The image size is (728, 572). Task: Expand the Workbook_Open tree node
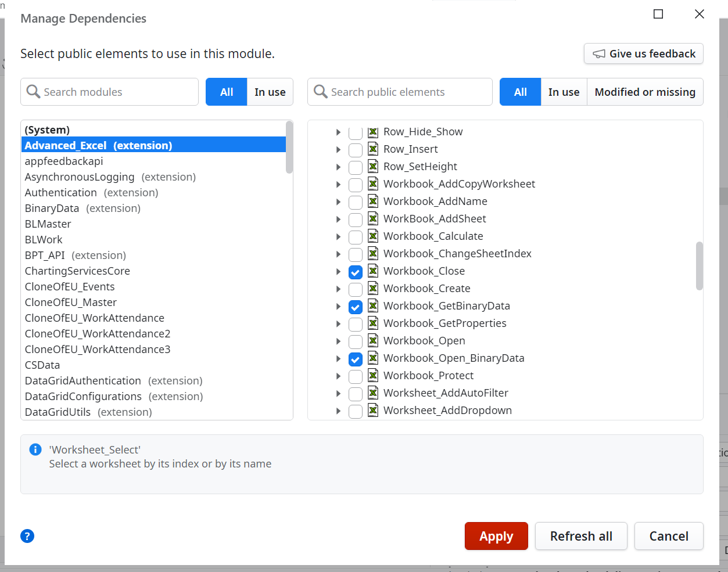[339, 341]
